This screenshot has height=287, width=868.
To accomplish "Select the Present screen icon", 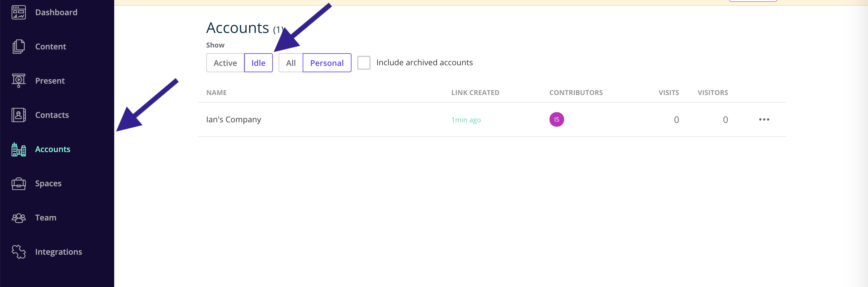I will 18,81.
